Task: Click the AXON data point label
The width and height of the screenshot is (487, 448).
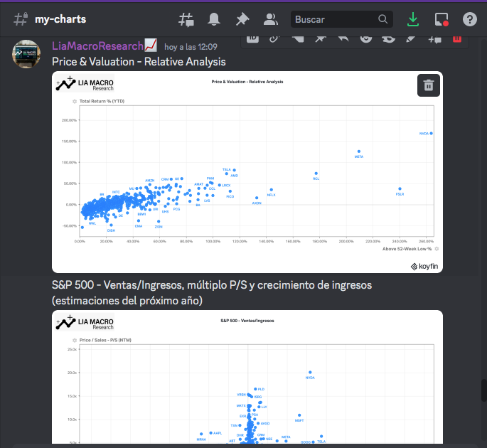Action: [257, 203]
